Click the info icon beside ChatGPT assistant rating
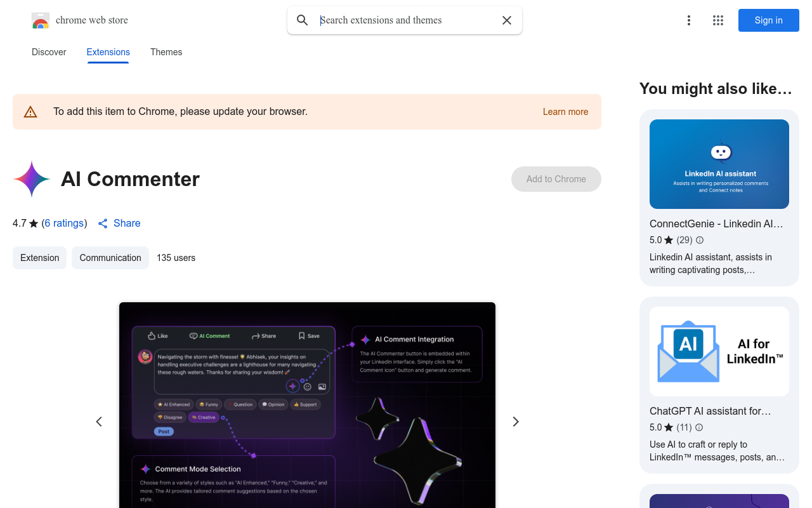The width and height of the screenshot is (812, 508). (x=700, y=427)
